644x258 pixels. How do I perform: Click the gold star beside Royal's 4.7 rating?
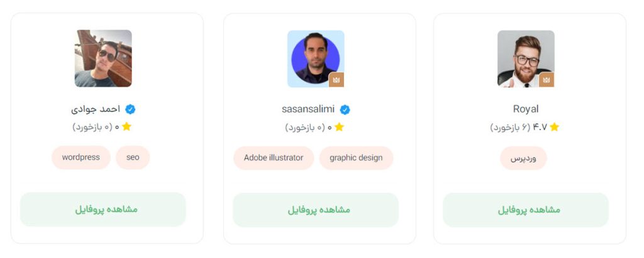[x=554, y=127]
